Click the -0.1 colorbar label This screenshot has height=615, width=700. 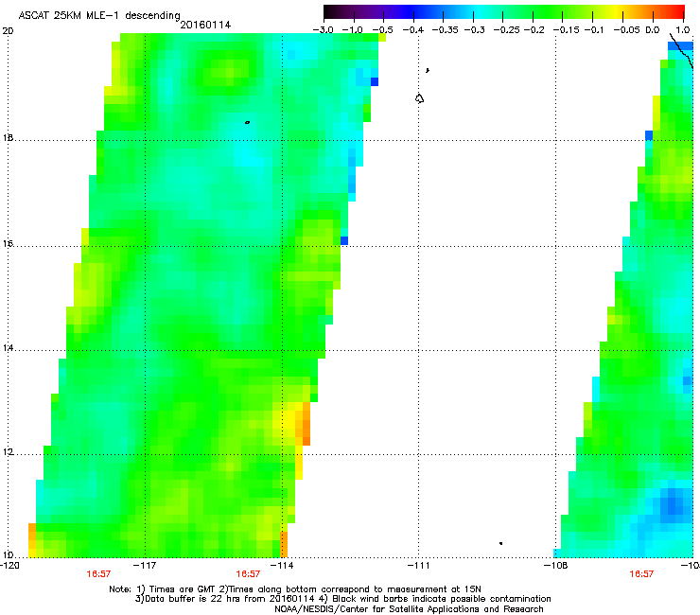coord(594,29)
